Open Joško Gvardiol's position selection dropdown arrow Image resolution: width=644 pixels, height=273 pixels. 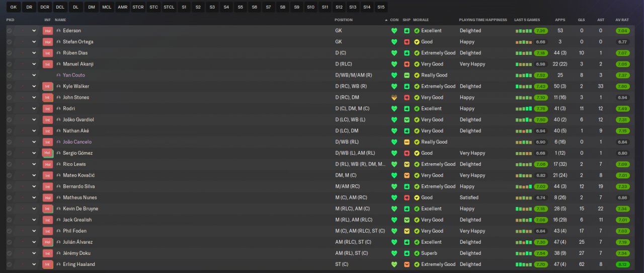pyautogui.click(x=34, y=120)
